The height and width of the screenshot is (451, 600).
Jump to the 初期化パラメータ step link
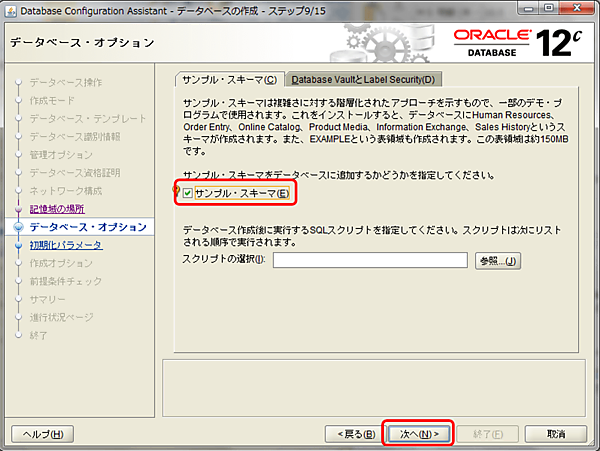pyautogui.click(x=66, y=245)
